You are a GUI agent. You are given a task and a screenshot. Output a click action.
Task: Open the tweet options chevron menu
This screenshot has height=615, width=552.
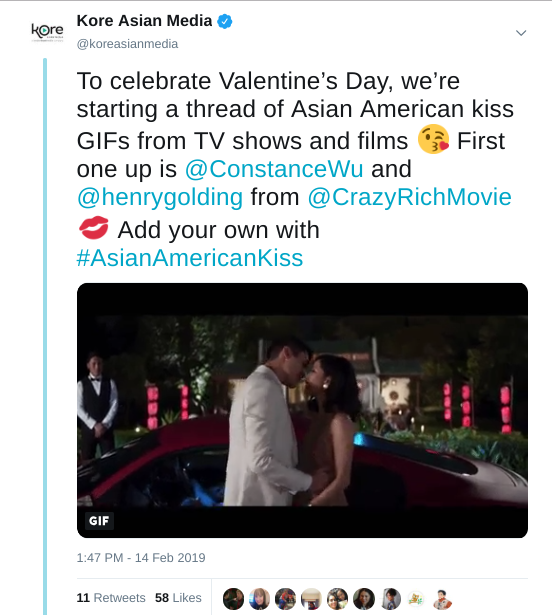pos(521,33)
